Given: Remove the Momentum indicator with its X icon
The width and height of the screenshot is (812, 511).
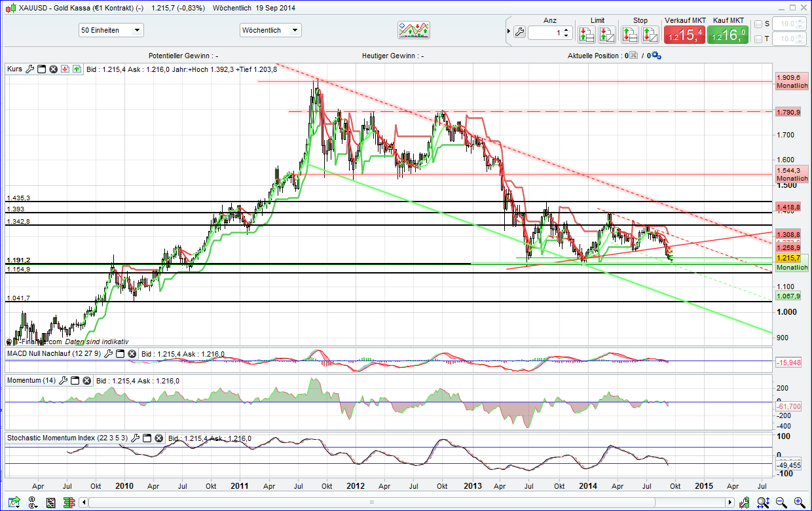Looking at the screenshot, I should 86,381.
